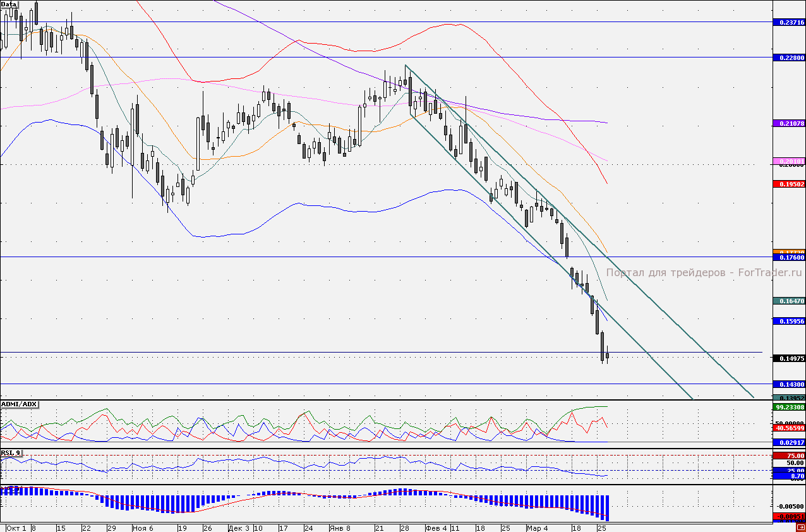Click the Data panel label
The image size is (806, 532).
(9, 4)
